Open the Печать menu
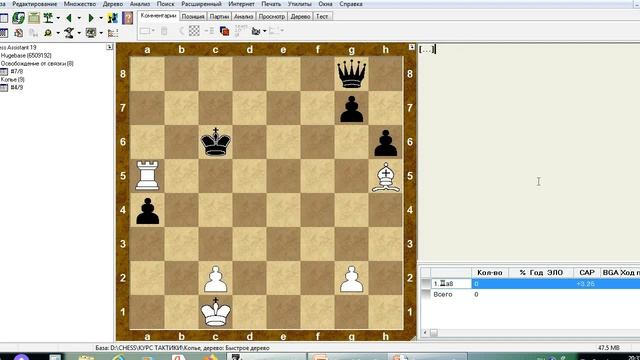640x360 pixels. tap(271, 4)
